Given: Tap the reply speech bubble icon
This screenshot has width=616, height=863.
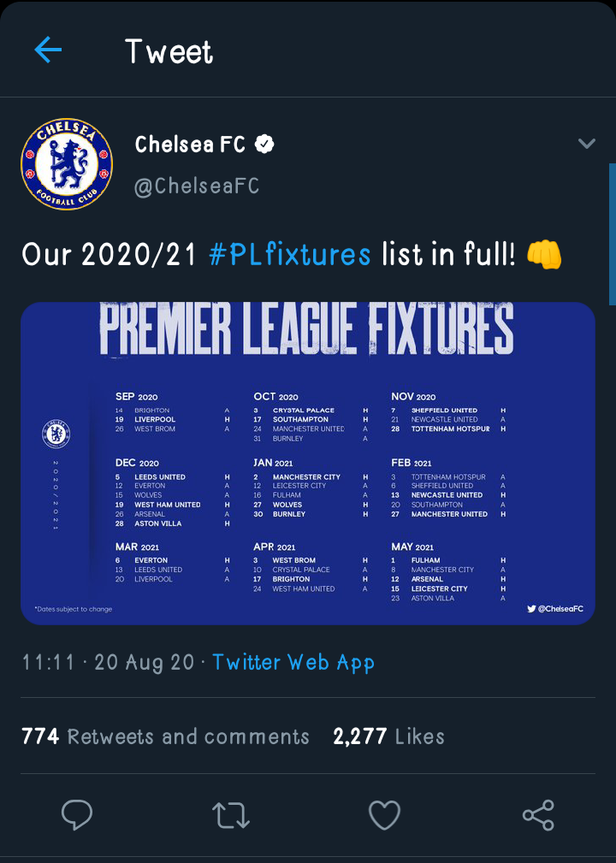Looking at the screenshot, I should [77, 815].
